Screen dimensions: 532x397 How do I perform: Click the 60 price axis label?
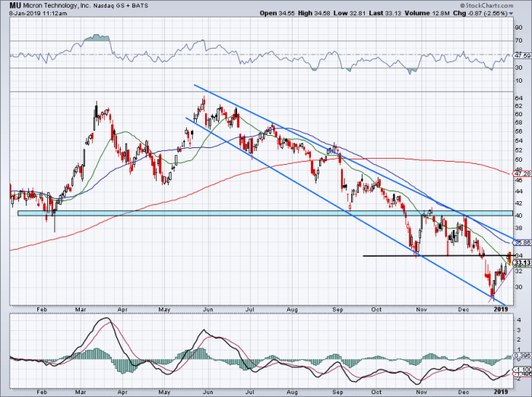click(518, 114)
